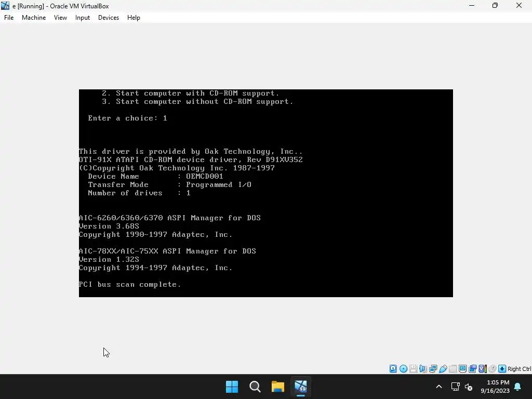
Task: Minimize the VirtualBox window
Action: click(x=472, y=6)
